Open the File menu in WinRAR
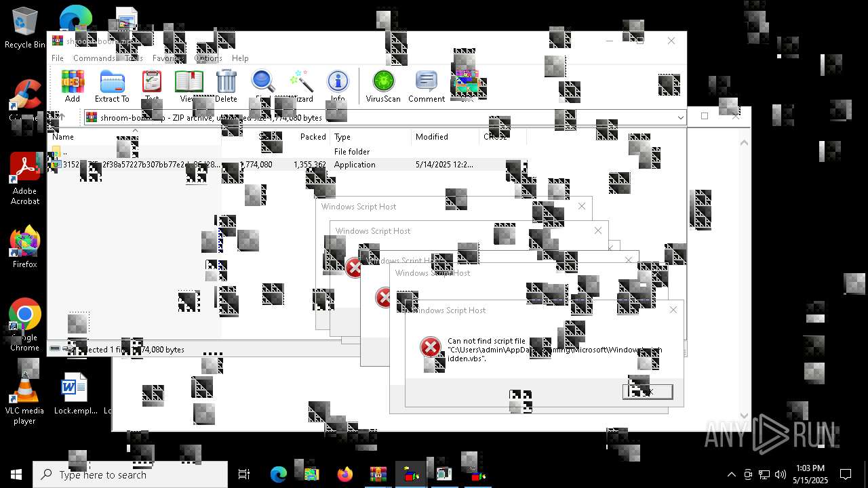This screenshot has width=868, height=488. coord(58,58)
